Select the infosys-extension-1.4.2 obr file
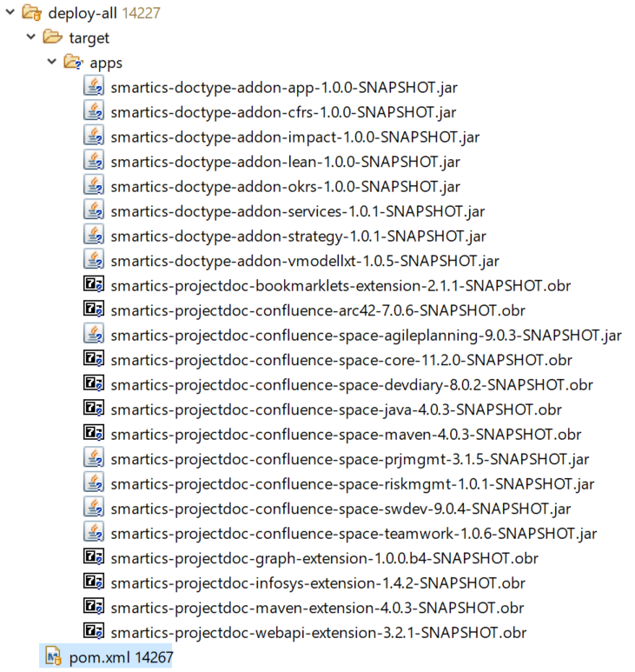 318,582
